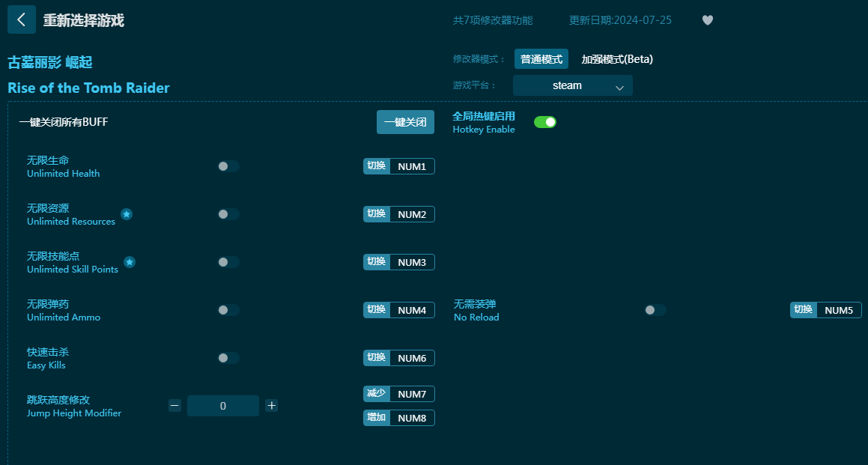
Task: Toggle Unlimited Health switch
Action: 228,166
